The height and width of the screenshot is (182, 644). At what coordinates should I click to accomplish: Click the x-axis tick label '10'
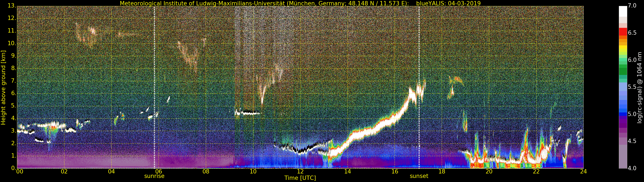coord(253,172)
